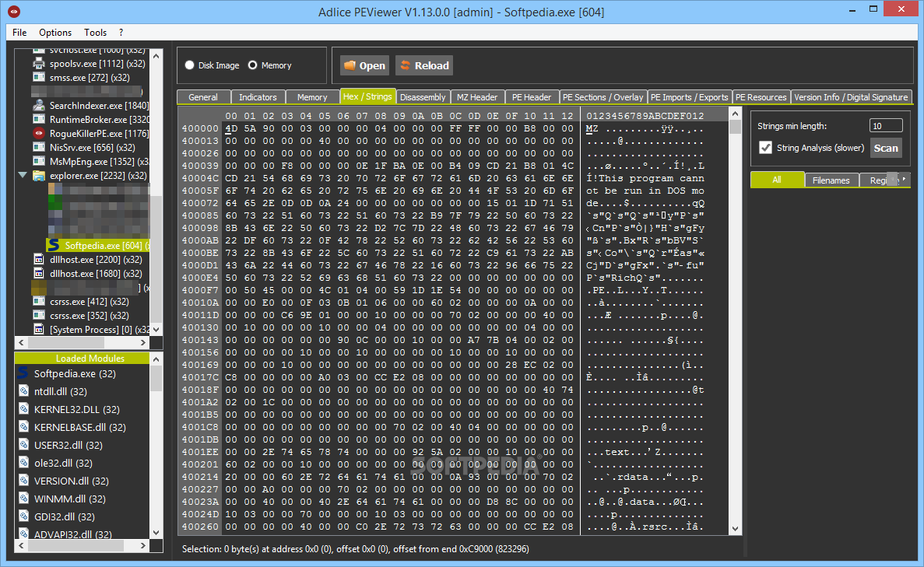Screen dimensions: 924x567
Task: Click the smss.exe process icon
Action: click(x=39, y=77)
